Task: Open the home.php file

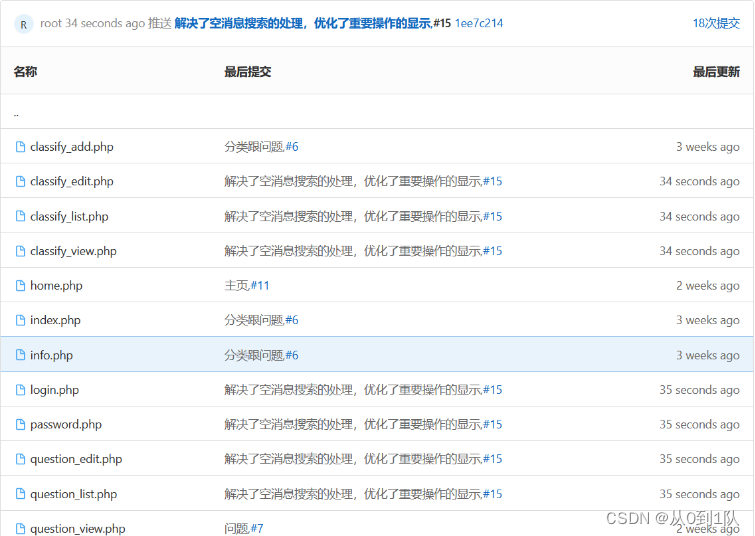Action: (56, 286)
